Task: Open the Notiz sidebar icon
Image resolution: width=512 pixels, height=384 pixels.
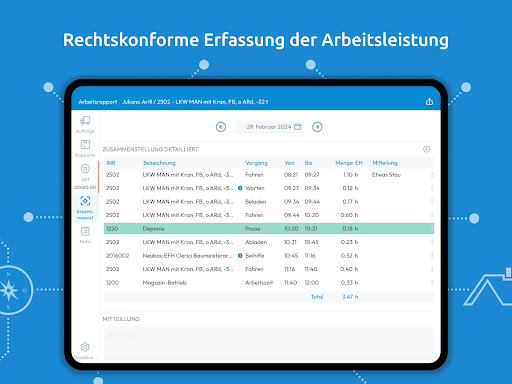Action: pyautogui.click(x=85, y=231)
